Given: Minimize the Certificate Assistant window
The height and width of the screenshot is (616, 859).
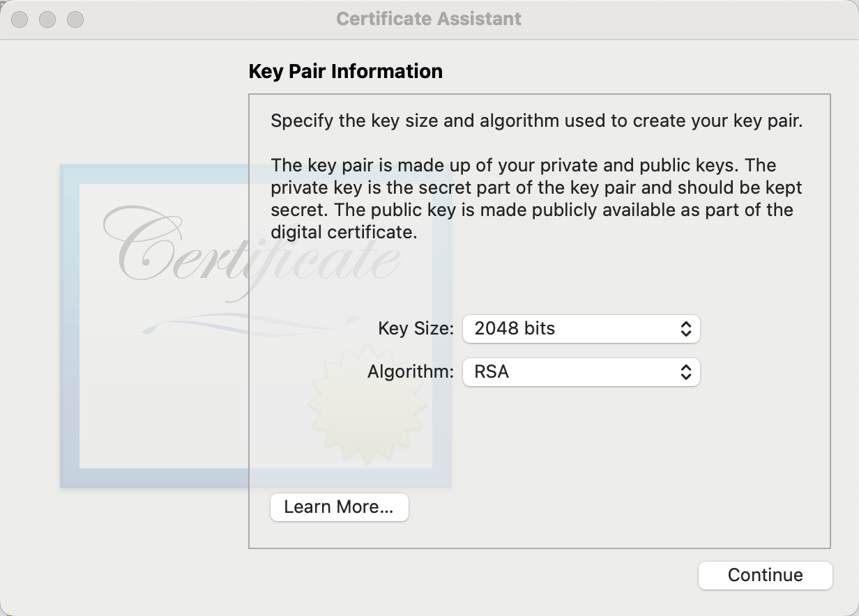Looking at the screenshot, I should pos(47,20).
